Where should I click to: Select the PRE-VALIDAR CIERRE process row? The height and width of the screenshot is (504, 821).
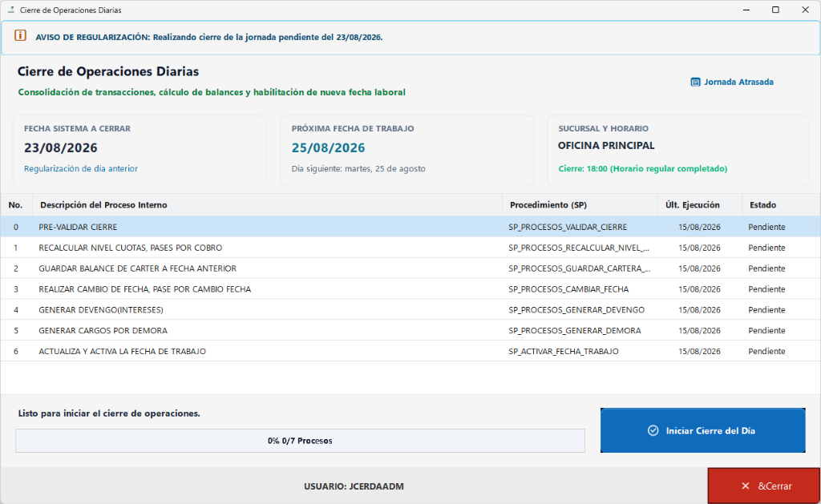point(410,227)
